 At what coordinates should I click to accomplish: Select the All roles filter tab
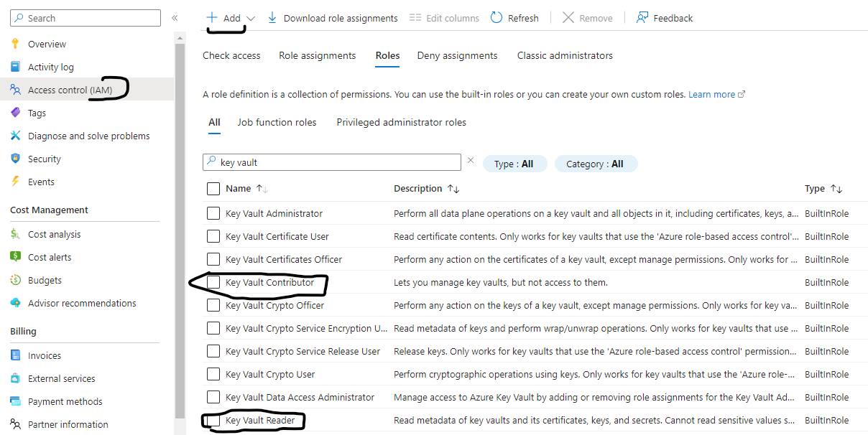(x=214, y=122)
